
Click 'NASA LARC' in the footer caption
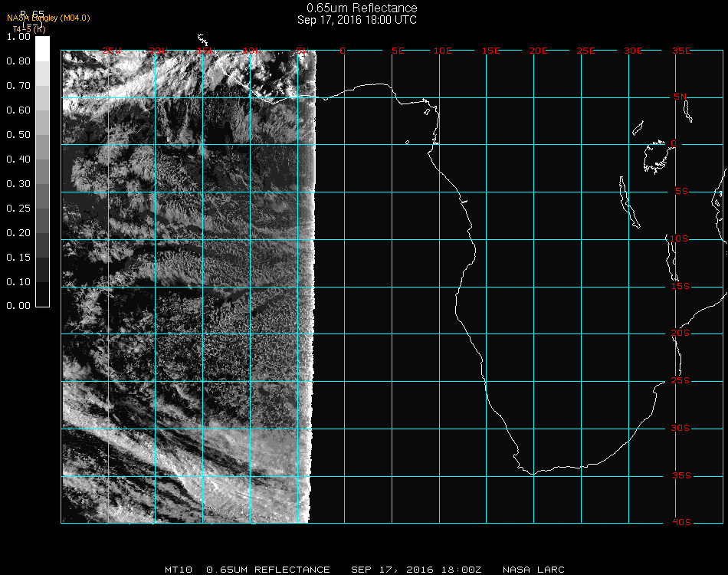[x=533, y=570]
